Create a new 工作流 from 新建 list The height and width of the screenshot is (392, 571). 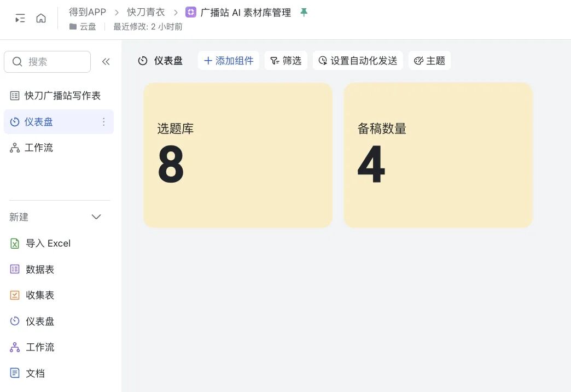pos(32,347)
